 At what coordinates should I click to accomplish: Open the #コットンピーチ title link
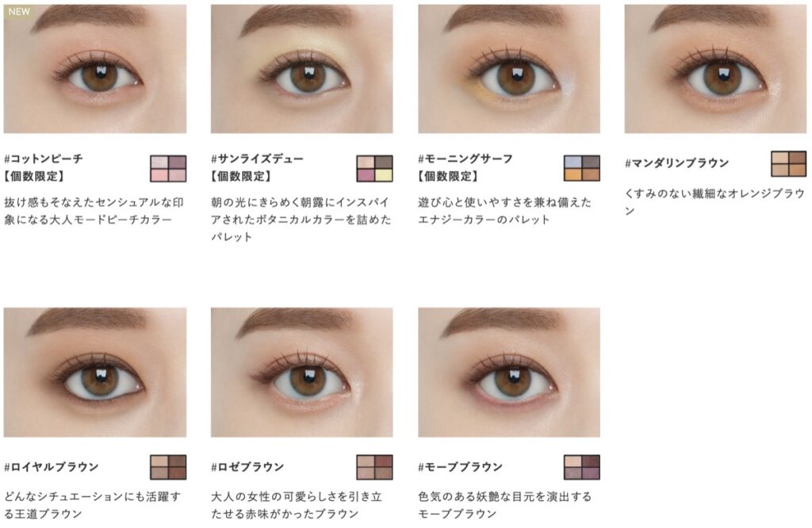pos(44,159)
